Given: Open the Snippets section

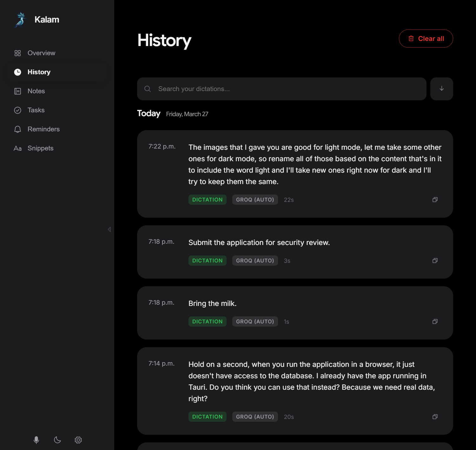Looking at the screenshot, I should click(x=57, y=148).
